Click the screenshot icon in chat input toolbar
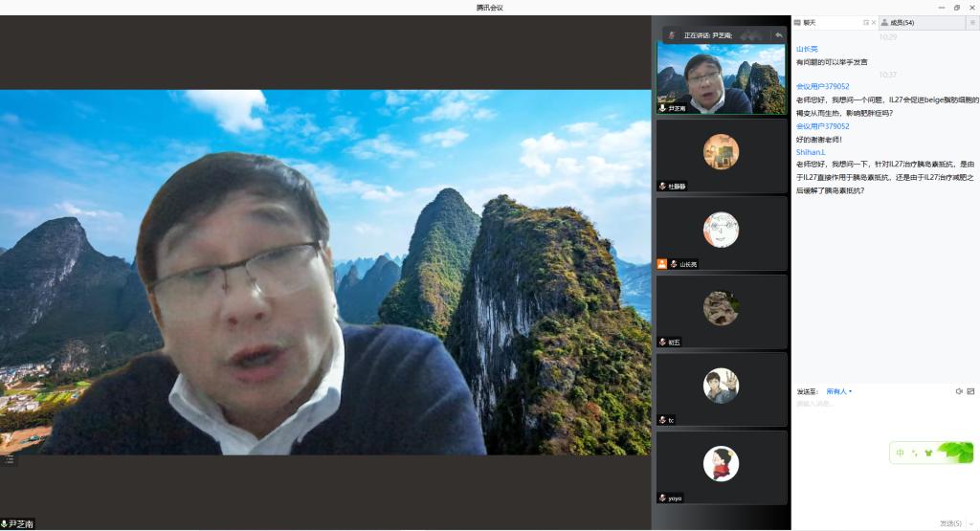Viewport: 980px width, 531px height. (x=970, y=391)
